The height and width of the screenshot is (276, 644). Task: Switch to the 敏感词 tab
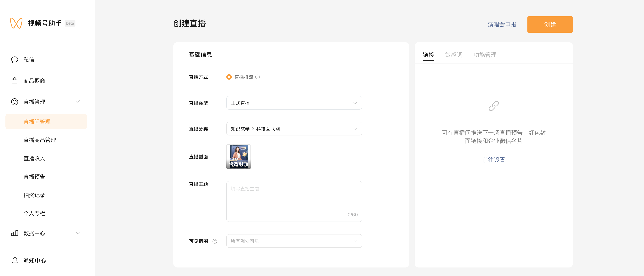click(x=454, y=55)
